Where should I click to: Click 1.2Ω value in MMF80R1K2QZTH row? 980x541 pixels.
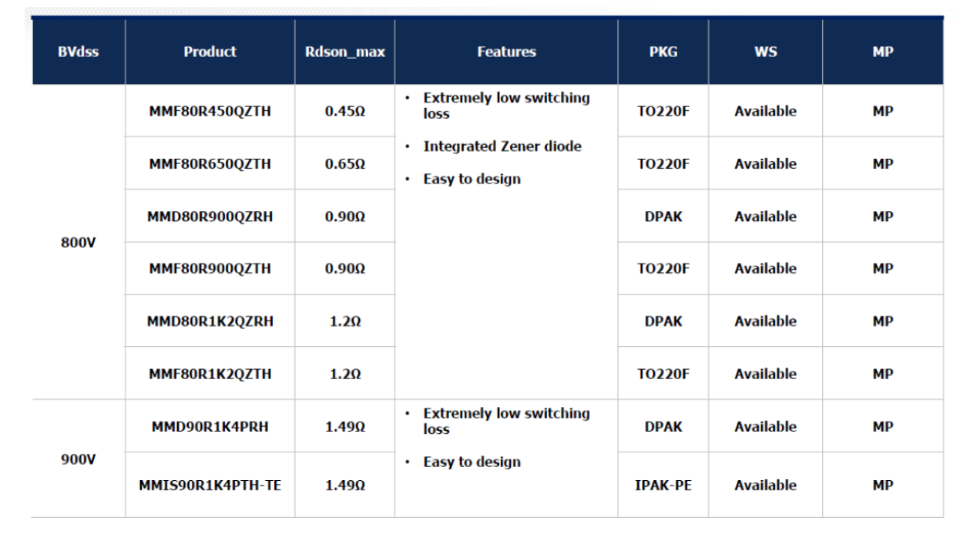344,374
